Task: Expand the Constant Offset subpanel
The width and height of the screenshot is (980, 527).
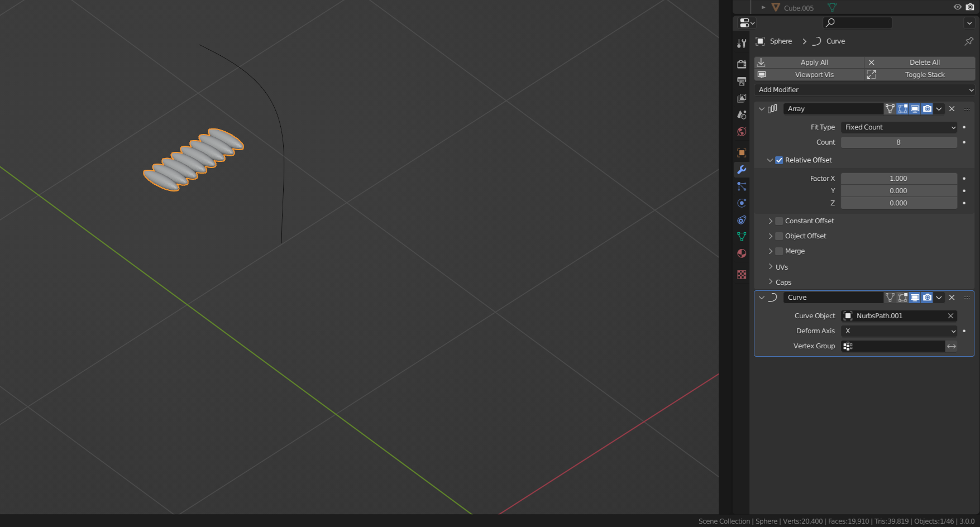Action: click(770, 221)
